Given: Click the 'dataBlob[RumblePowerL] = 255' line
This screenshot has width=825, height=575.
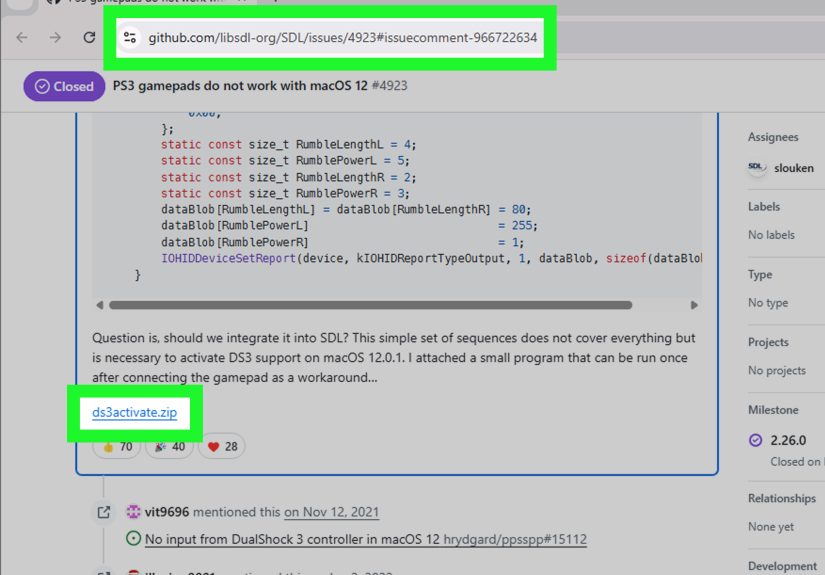Looking at the screenshot, I should (349, 226).
